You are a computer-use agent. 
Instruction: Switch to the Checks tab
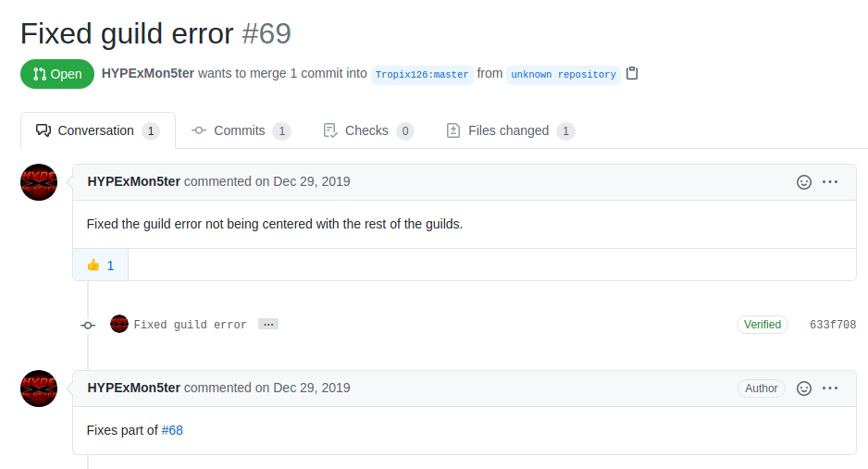point(368,130)
